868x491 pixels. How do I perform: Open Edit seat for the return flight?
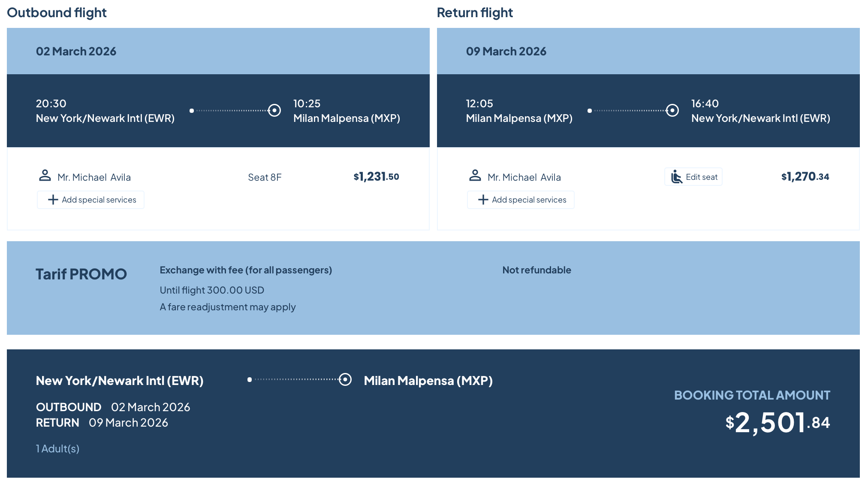(693, 177)
